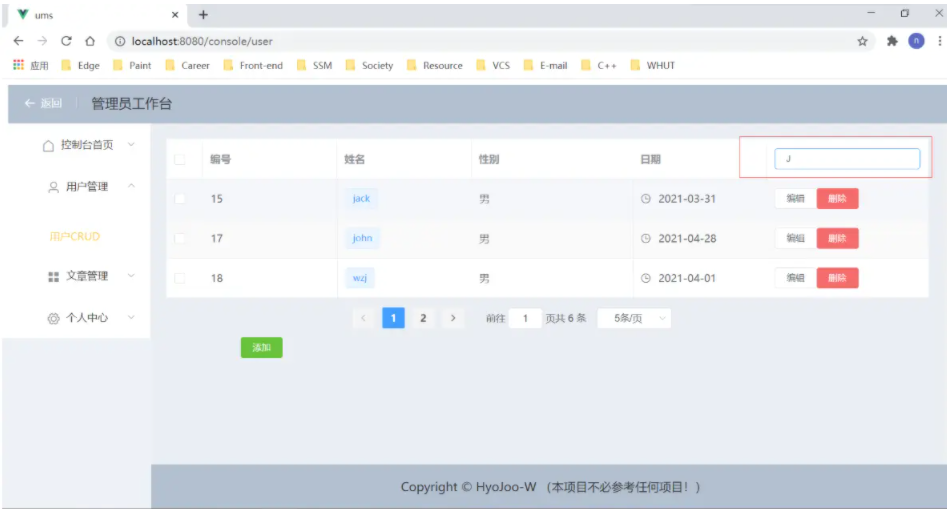Open the Chrome three-dot menu
Screen dimensions: 947x509
940,41
